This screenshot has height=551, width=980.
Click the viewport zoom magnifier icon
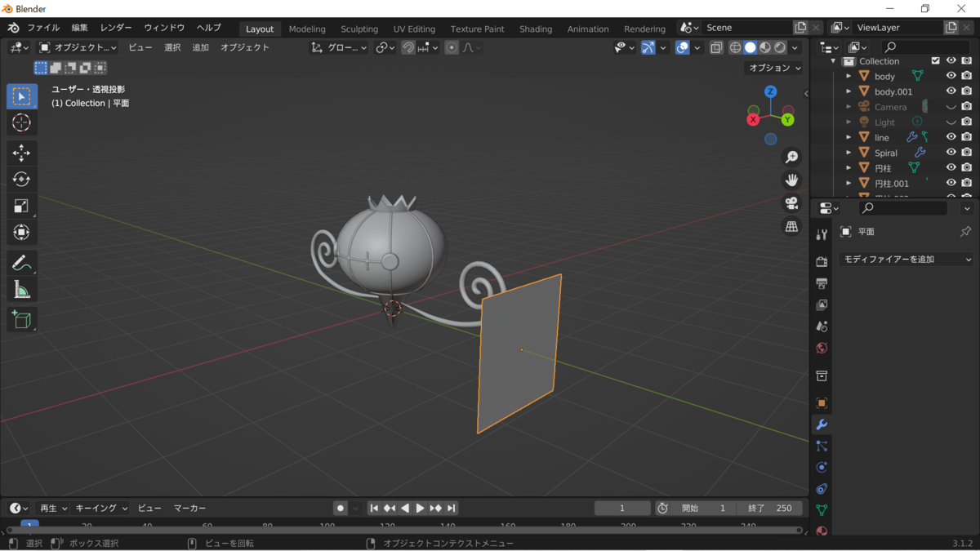coord(791,158)
